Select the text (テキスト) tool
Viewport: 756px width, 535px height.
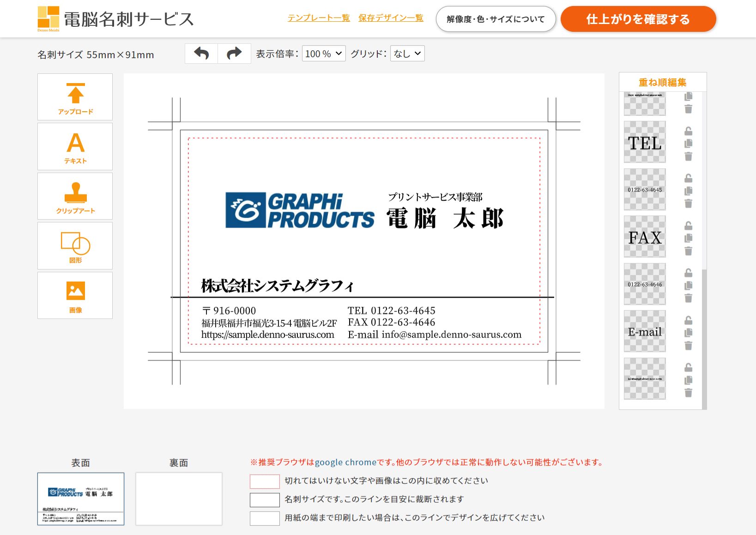coord(75,147)
